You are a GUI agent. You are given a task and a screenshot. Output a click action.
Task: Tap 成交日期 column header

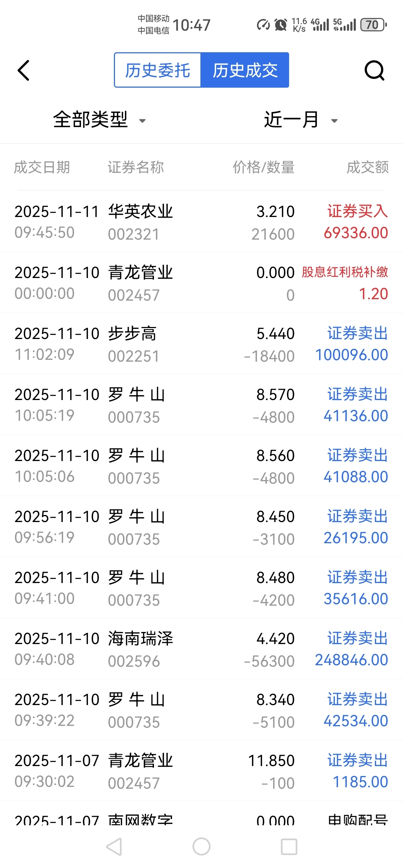click(42, 167)
